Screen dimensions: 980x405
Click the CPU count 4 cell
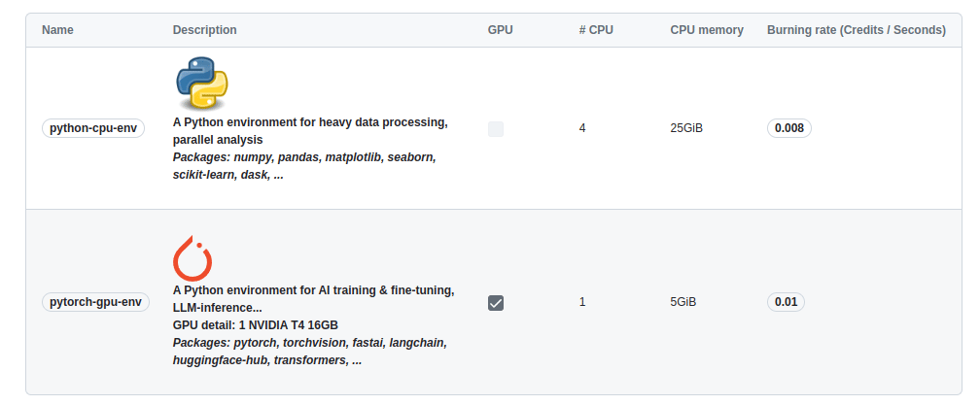582,128
